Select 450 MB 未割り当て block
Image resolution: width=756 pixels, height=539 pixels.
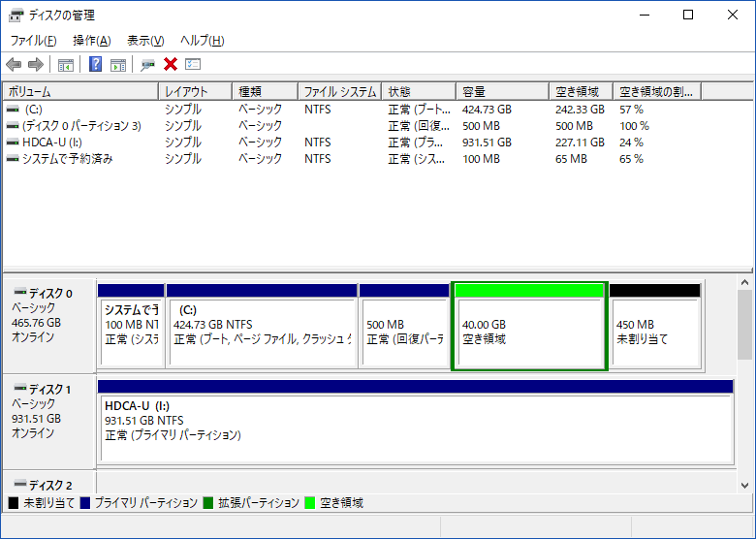coord(655,326)
